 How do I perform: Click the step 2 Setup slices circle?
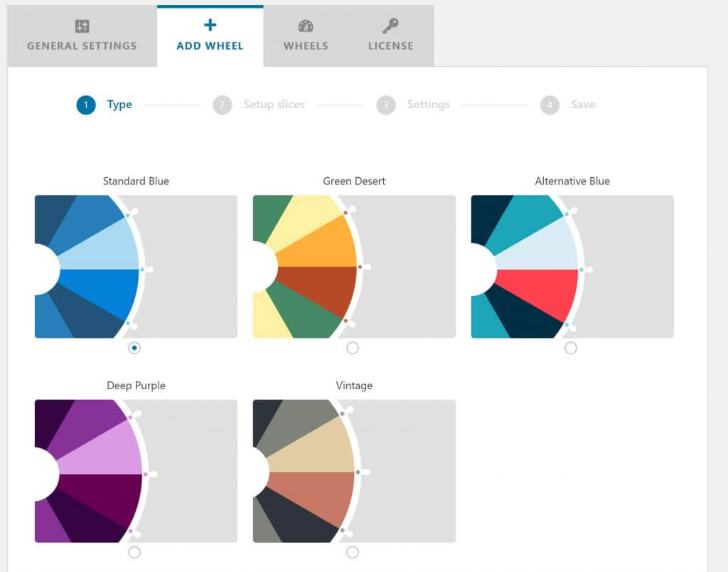pyautogui.click(x=222, y=105)
